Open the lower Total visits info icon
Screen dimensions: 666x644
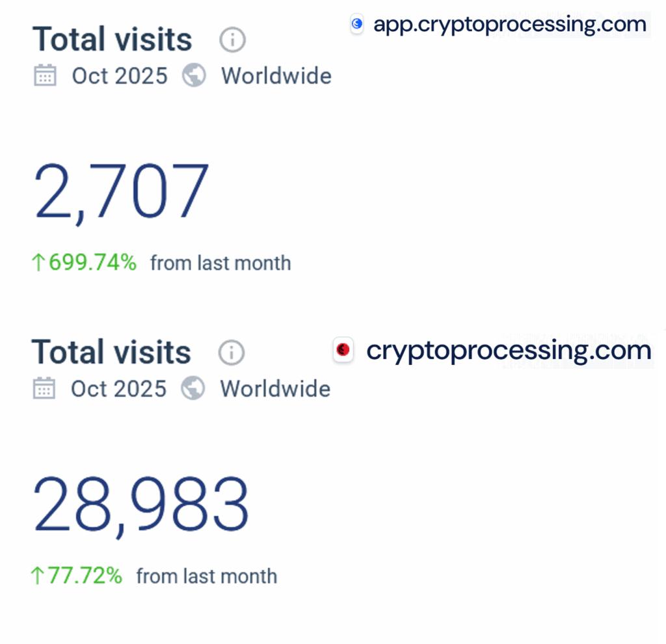pos(231,352)
